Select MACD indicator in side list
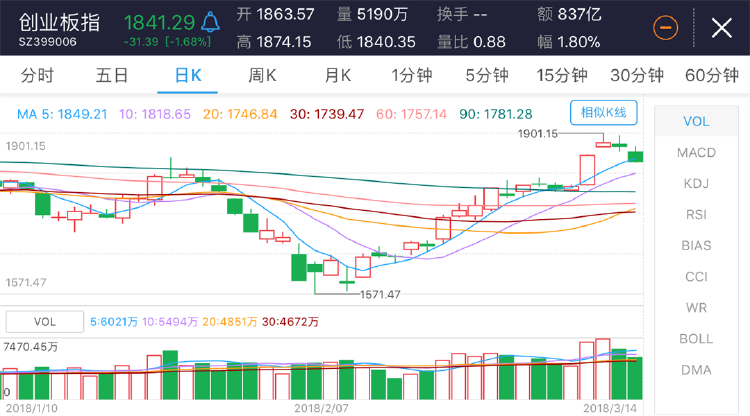Screen dimensions: 750x416 [696, 153]
